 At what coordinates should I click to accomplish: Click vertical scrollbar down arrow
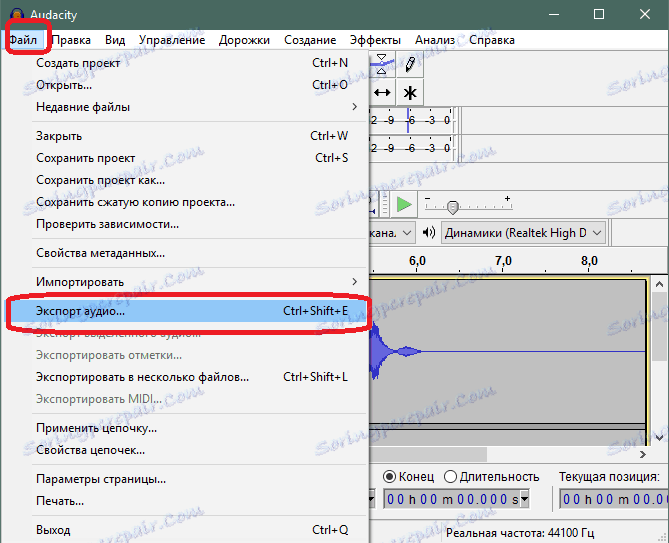[x=659, y=438]
